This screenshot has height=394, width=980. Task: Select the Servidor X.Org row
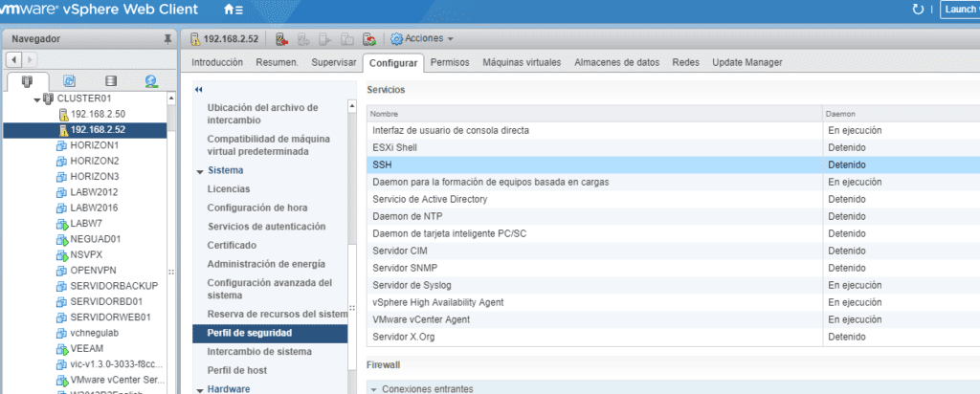673,337
